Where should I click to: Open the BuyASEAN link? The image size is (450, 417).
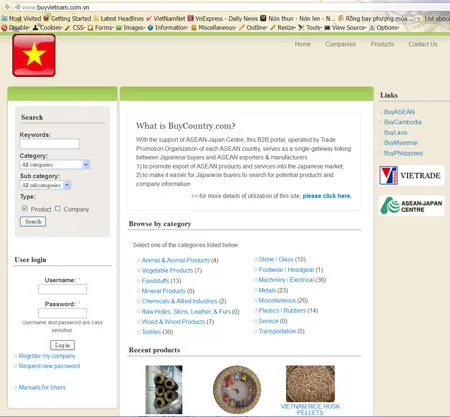pyautogui.click(x=399, y=112)
